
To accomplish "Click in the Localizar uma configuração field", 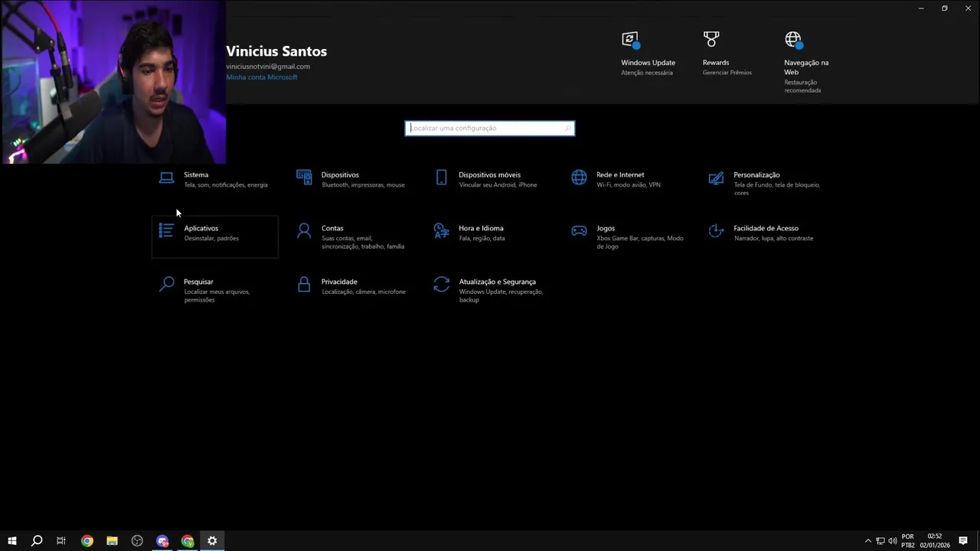I will 490,128.
